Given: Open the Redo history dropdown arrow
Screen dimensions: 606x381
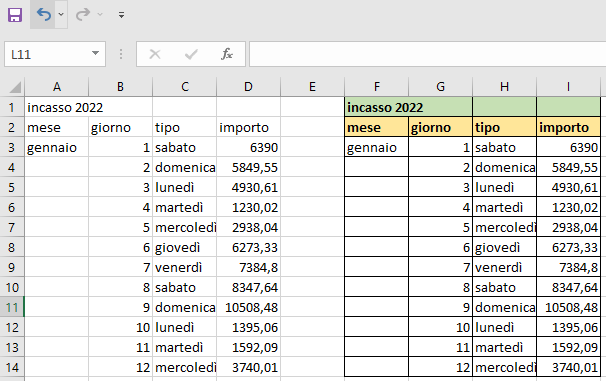Looking at the screenshot, I should point(100,15).
